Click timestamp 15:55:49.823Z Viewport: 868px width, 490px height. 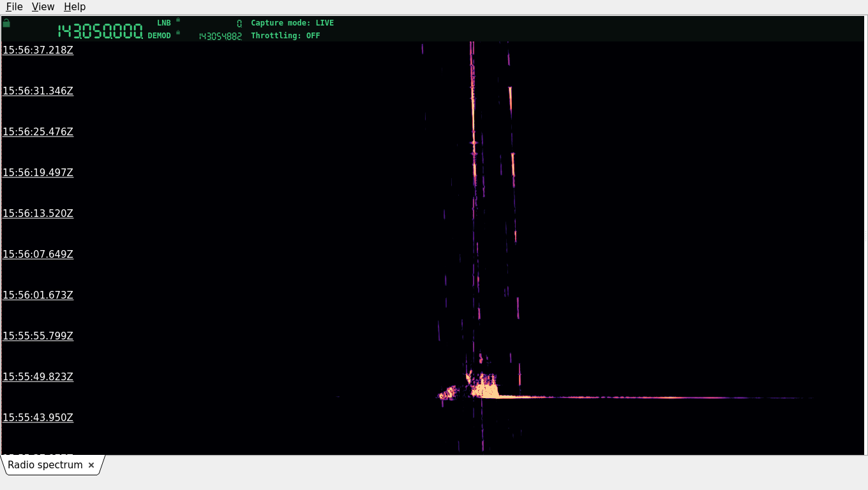coord(38,376)
